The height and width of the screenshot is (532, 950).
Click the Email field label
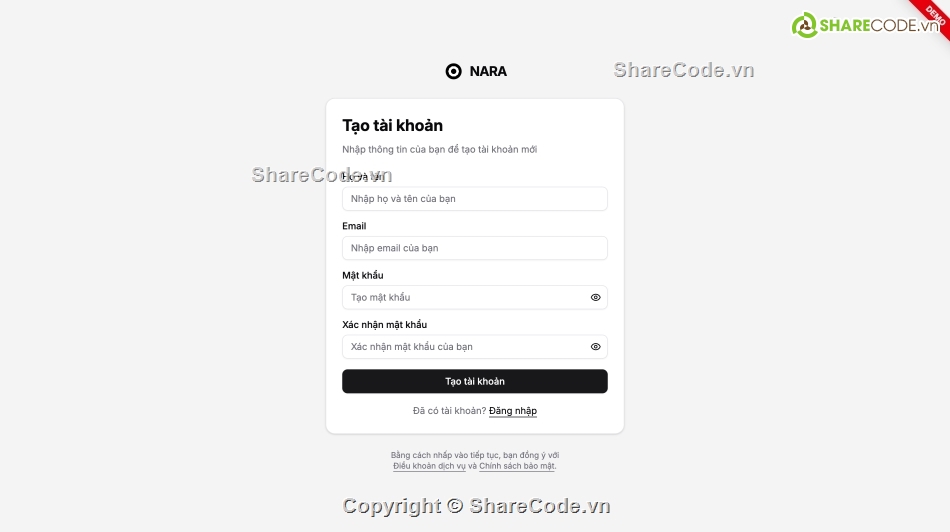(x=354, y=226)
